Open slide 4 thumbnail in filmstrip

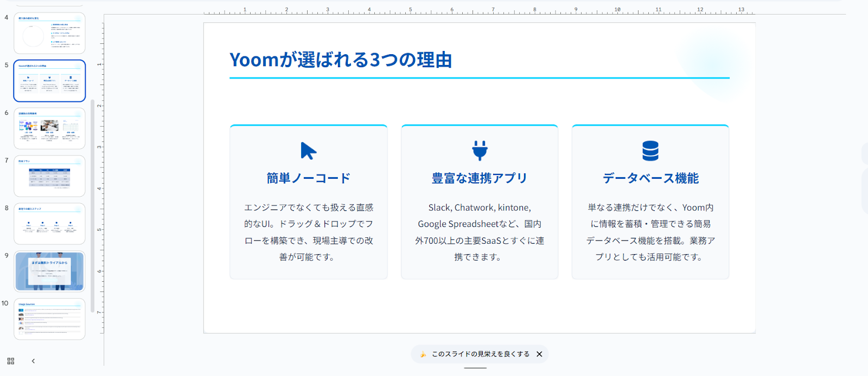pyautogui.click(x=49, y=33)
